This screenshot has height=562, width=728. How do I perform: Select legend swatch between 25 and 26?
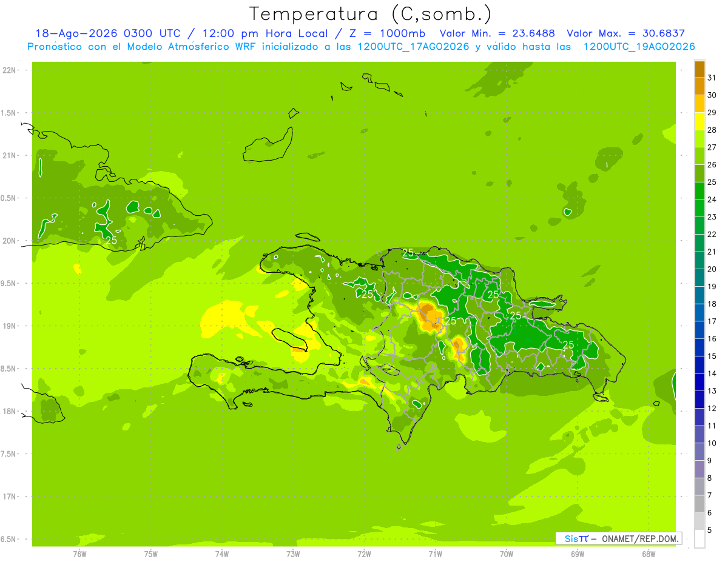(x=699, y=173)
